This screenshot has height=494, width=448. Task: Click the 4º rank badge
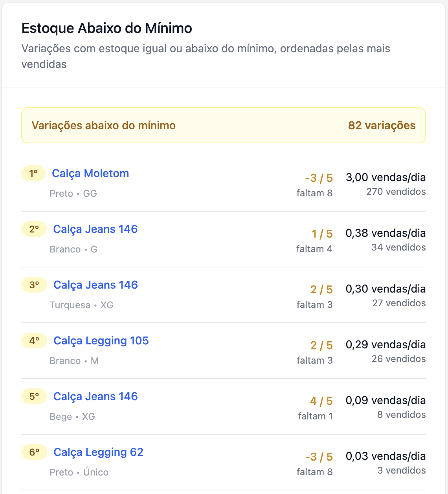pos(34,341)
